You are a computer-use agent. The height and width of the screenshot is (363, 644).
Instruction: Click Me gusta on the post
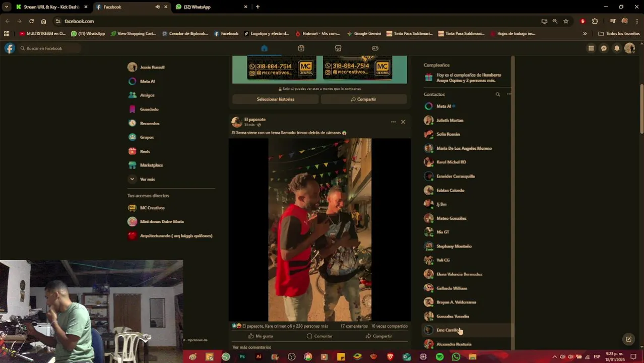coord(261,336)
